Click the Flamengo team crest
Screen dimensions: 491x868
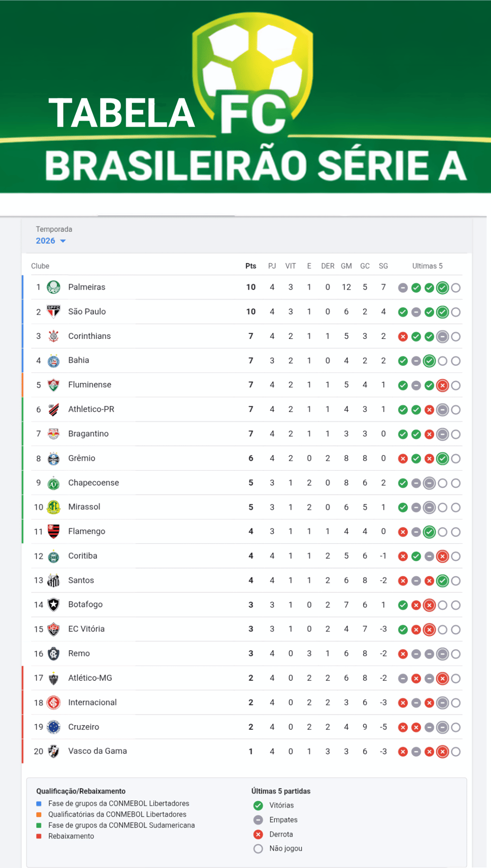[x=53, y=531]
